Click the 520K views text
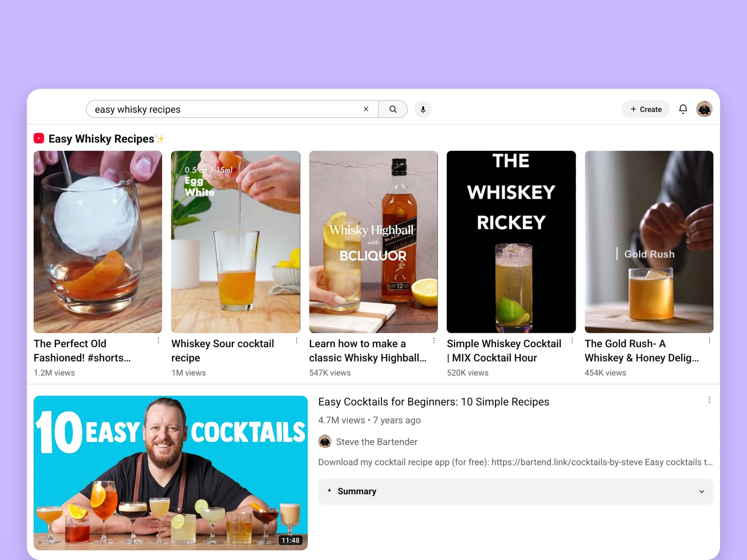This screenshot has width=747, height=560. coord(468,373)
